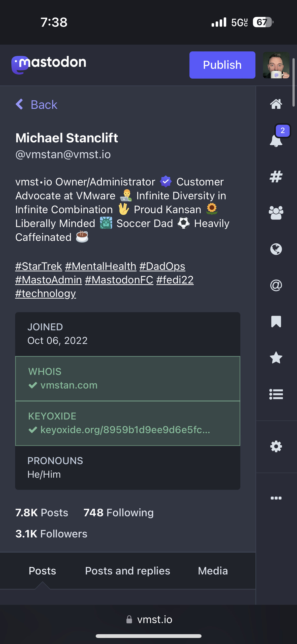Viewport: 297px width, 644px height.
Task: Open Direct mentions at-sign icon
Action: coord(276,285)
